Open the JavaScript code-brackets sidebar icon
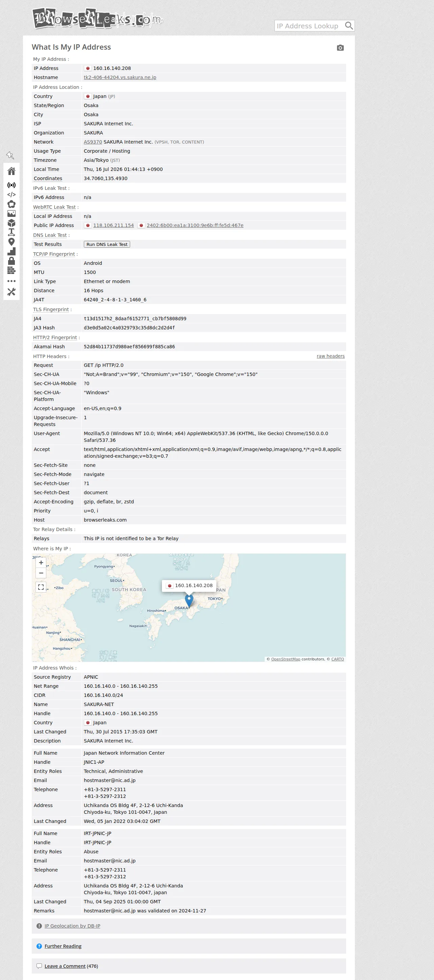 click(11, 195)
